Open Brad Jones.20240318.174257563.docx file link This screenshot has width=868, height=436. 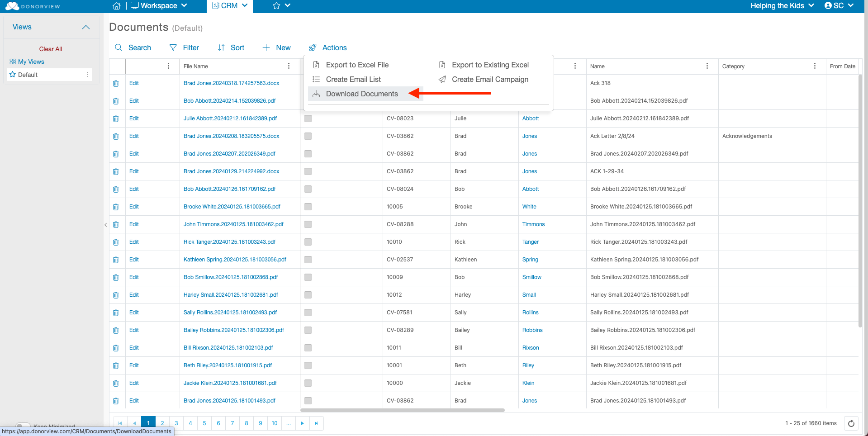pos(231,83)
